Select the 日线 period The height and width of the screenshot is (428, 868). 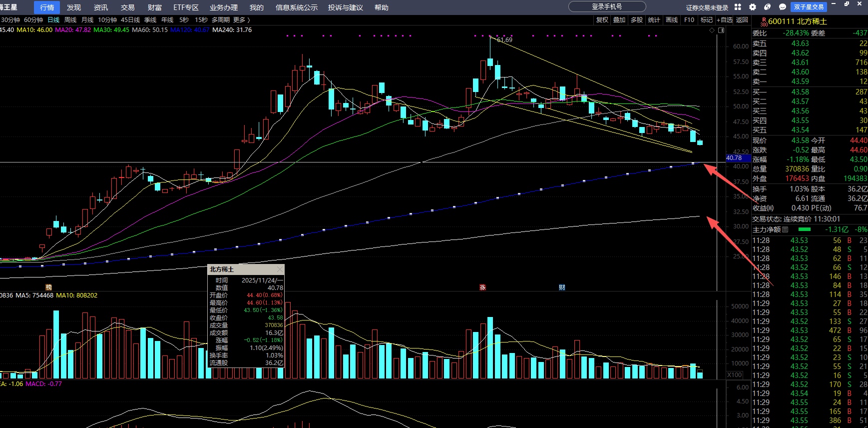coord(53,20)
